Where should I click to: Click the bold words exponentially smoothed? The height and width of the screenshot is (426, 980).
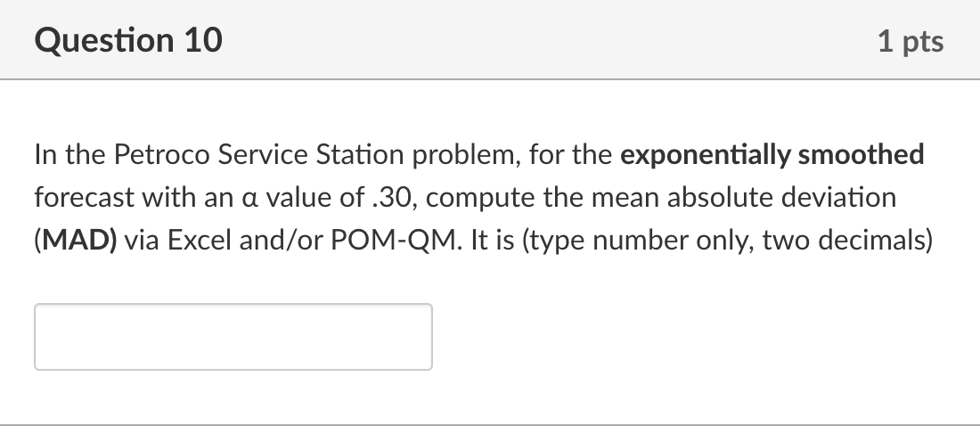(772, 154)
